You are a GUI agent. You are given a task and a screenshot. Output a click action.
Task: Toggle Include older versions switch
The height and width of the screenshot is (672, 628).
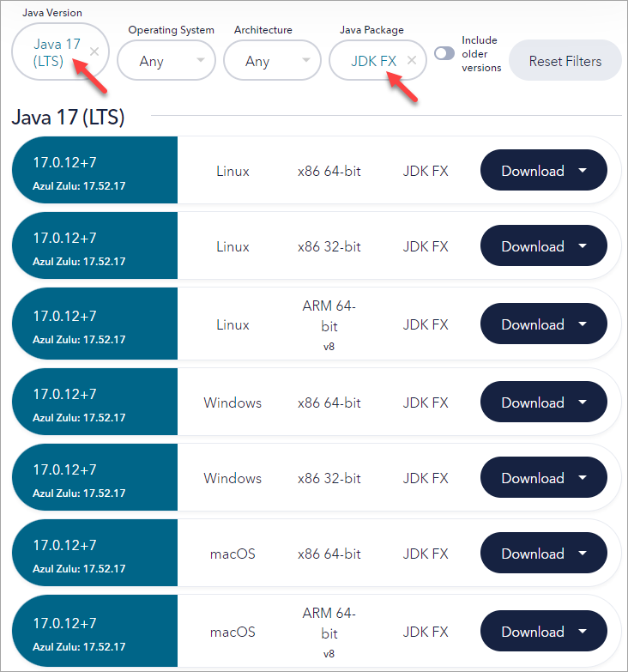pyautogui.click(x=444, y=53)
